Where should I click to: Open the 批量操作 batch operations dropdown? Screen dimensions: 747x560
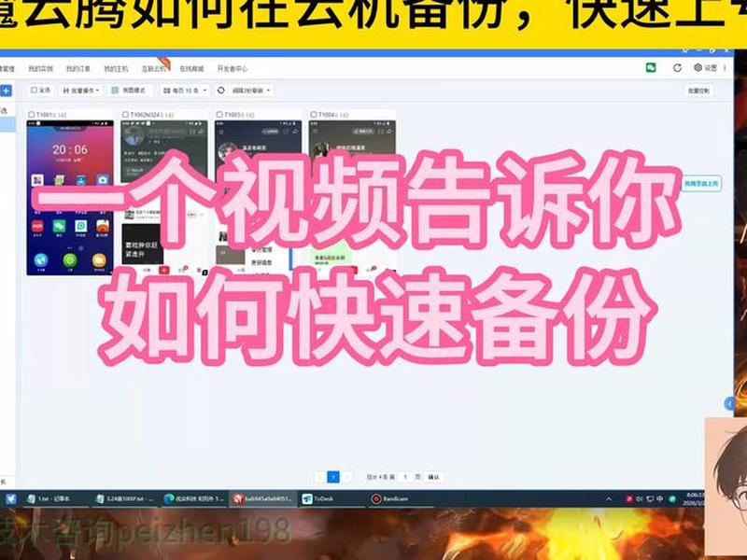coord(81,90)
